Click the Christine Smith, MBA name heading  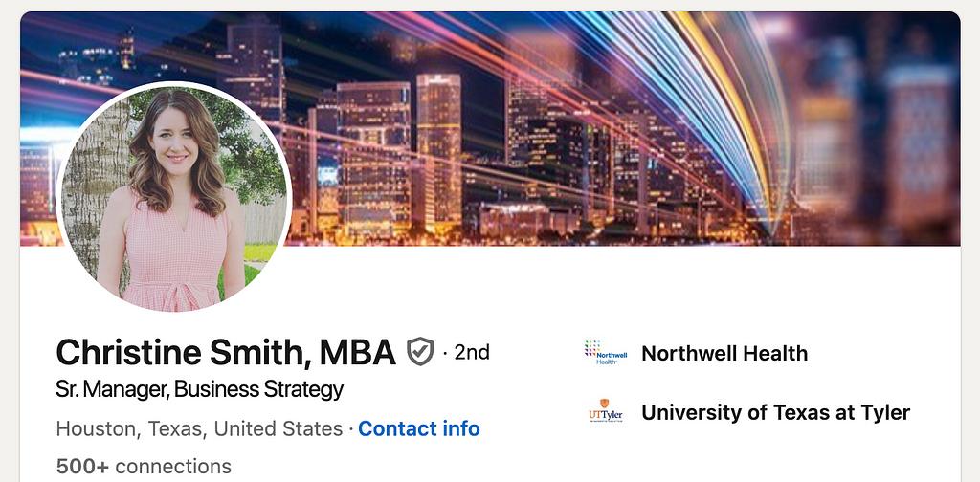[x=225, y=353]
